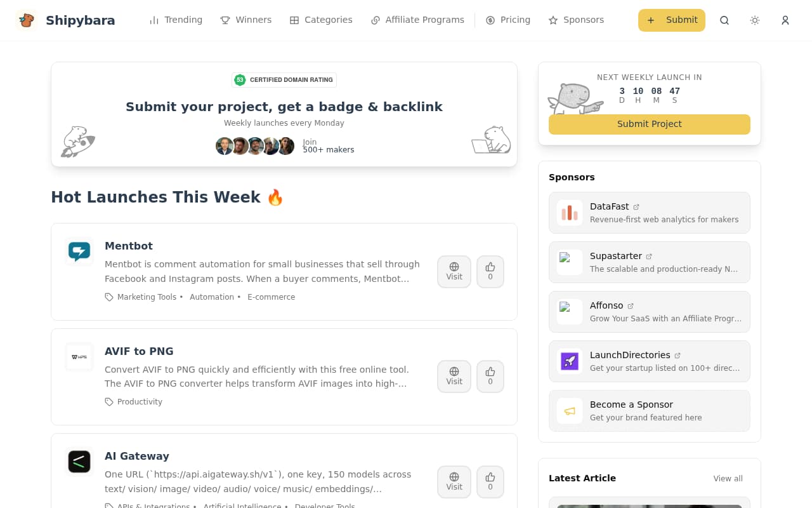Screen dimensions: 812x508
Task: Visit the Mentbot website
Action: tap(454, 272)
